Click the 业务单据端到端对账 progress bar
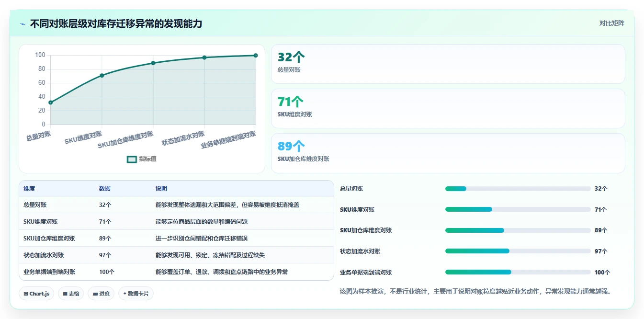 (x=518, y=272)
